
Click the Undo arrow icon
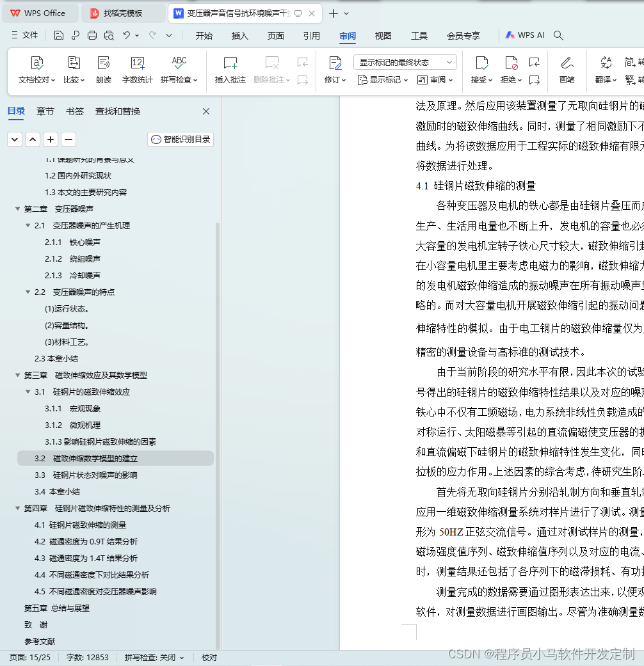(x=126, y=36)
